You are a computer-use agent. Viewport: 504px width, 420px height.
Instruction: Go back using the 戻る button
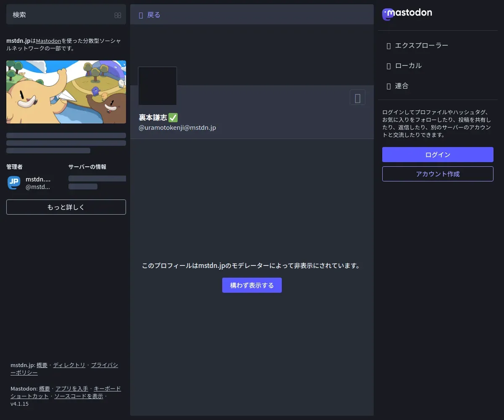[150, 15]
